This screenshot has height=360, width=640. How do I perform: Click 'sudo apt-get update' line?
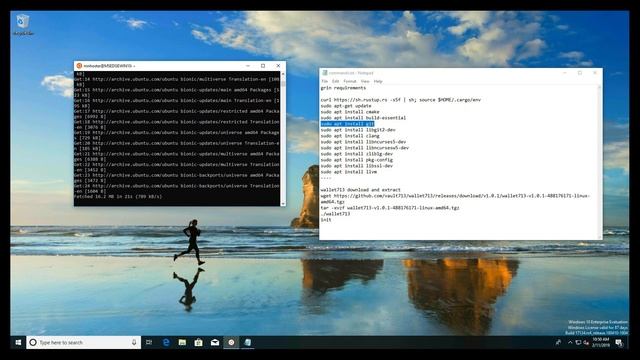[x=346, y=106]
